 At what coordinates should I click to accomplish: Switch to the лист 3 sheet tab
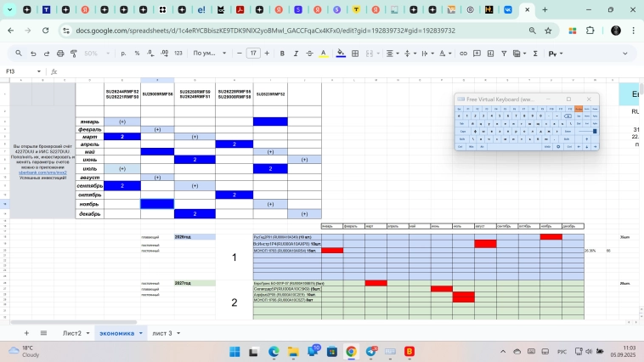point(165,333)
